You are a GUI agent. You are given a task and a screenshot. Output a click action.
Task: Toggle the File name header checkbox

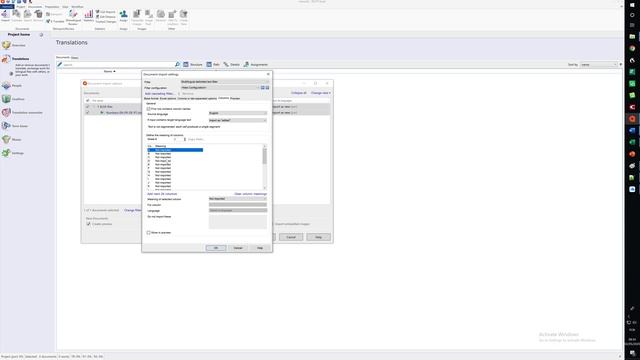click(x=87, y=100)
